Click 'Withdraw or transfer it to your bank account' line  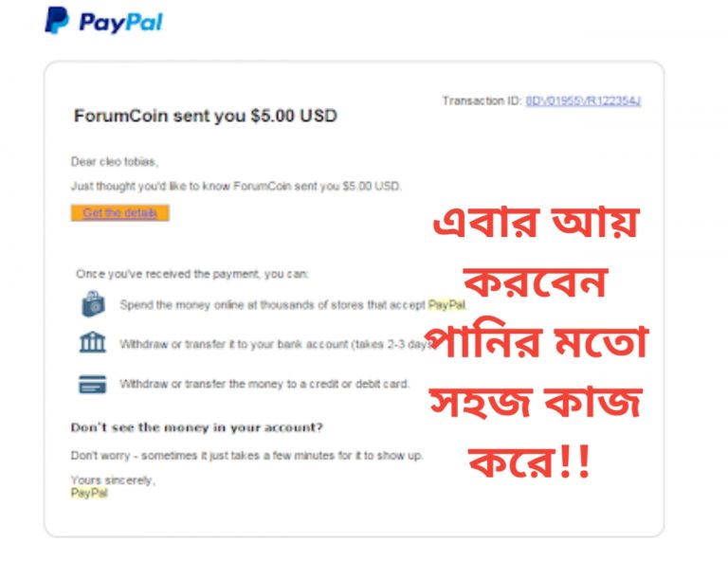tap(277, 344)
